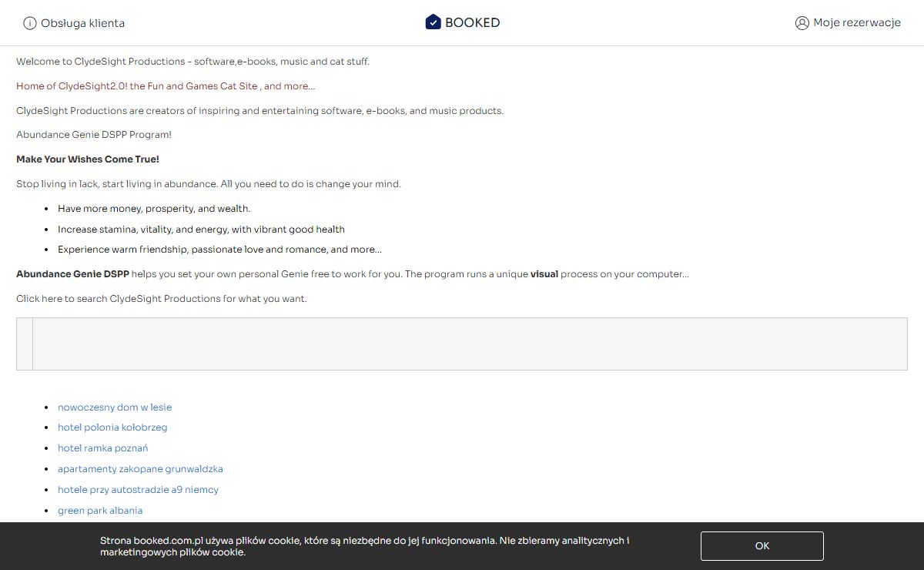Accept cookies with the OK button
The height and width of the screenshot is (570, 924).
762,546
